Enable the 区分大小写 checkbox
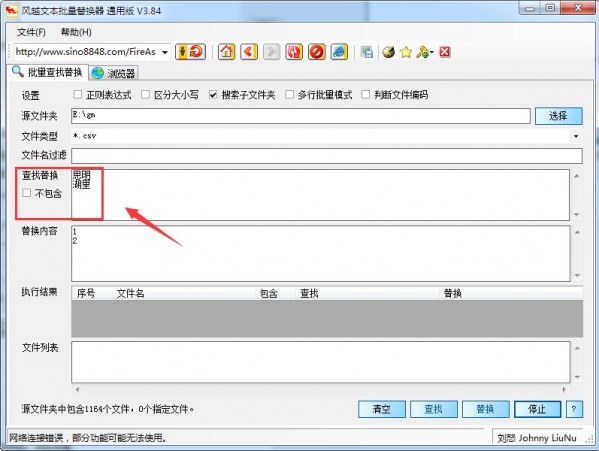599x451 pixels. tap(145, 94)
